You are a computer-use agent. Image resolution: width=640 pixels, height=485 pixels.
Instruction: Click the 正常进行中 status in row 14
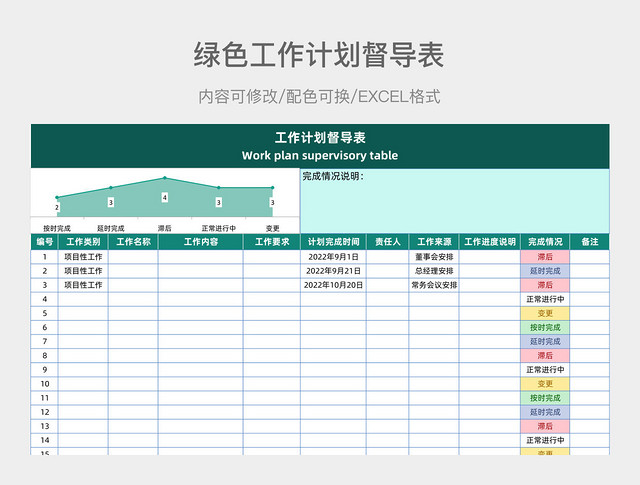tap(545, 440)
